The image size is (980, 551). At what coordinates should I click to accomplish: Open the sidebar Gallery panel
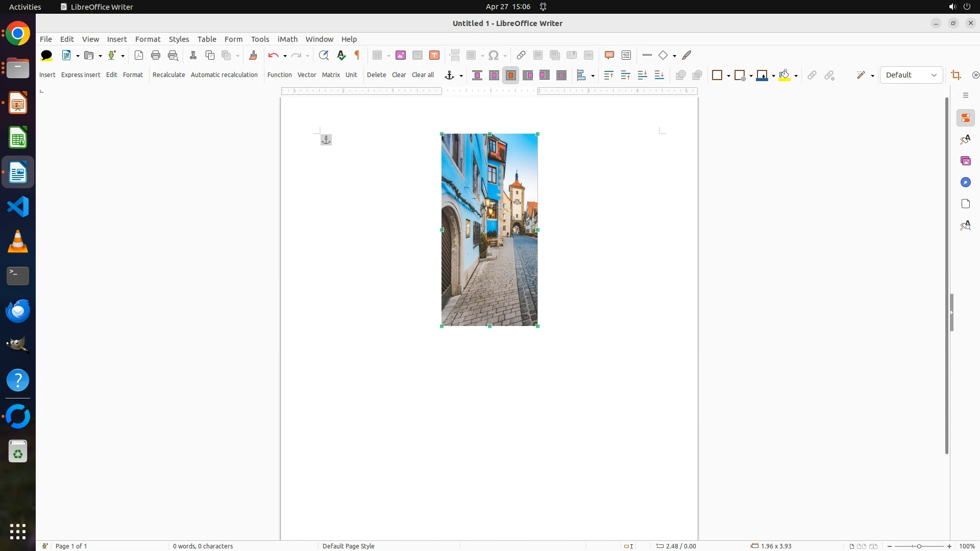965,161
